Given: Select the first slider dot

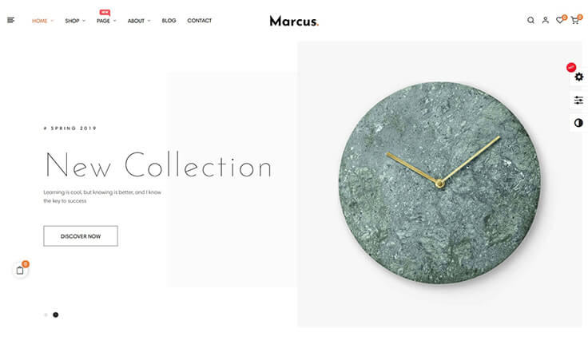Looking at the screenshot, I should point(46,315).
